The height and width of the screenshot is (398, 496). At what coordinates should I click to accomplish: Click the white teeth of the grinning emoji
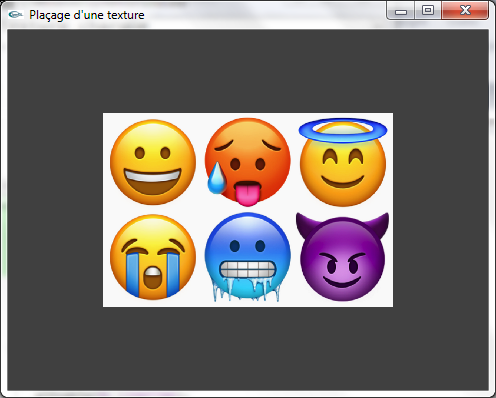tap(153, 176)
